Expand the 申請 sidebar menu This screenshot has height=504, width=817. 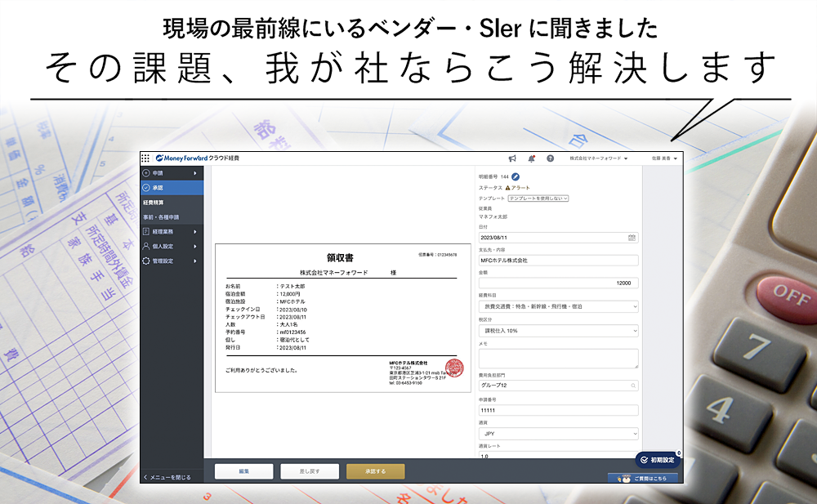pos(171,173)
